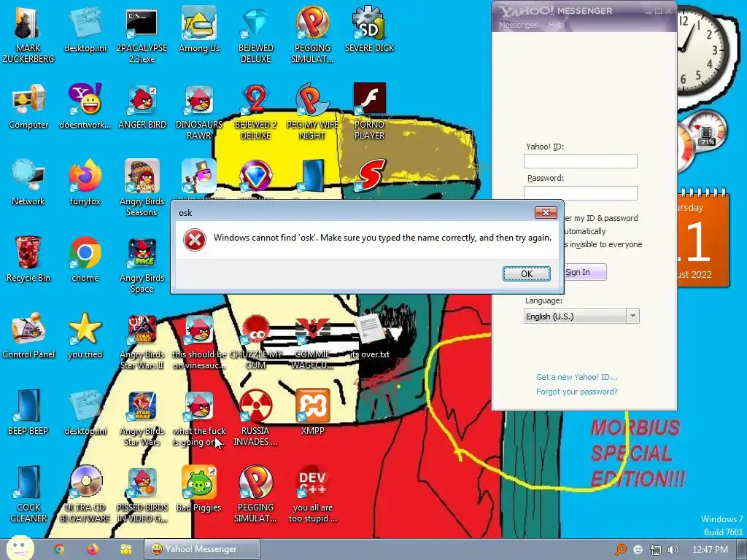Click the Yahoo smiley tray icon
The height and width of the screenshot is (560, 747).
click(x=638, y=550)
